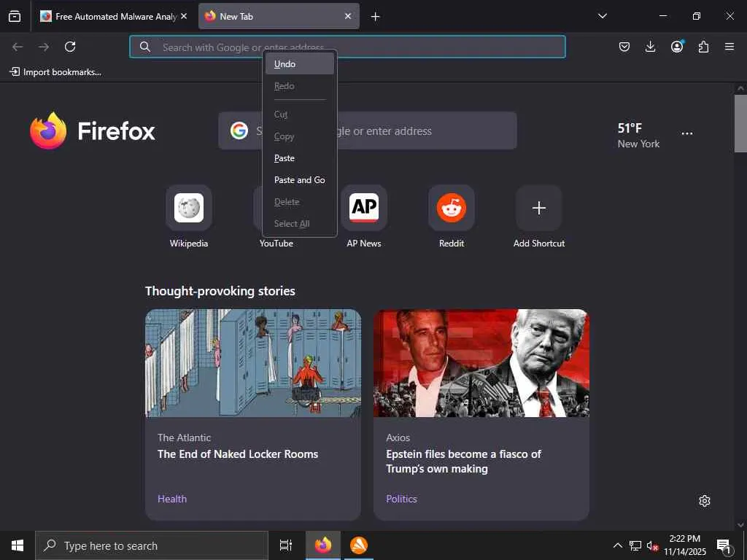Click the Politics topic link
The width and height of the screenshot is (747, 560).
402,499
